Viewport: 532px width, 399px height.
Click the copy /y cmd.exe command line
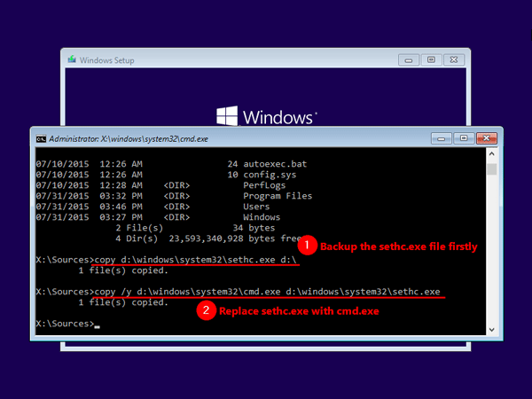click(x=267, y=292)
